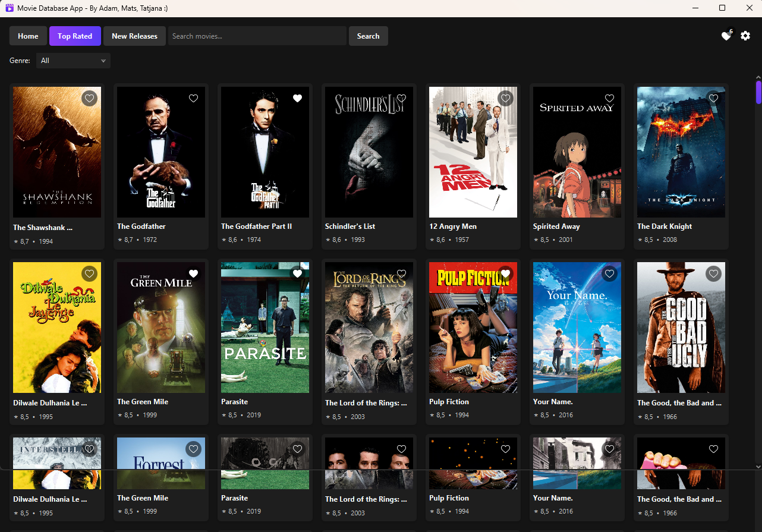Open favorites list via the heart icon
The height and width of the screenshot is (532, 762).
click(x=726, y=36)
